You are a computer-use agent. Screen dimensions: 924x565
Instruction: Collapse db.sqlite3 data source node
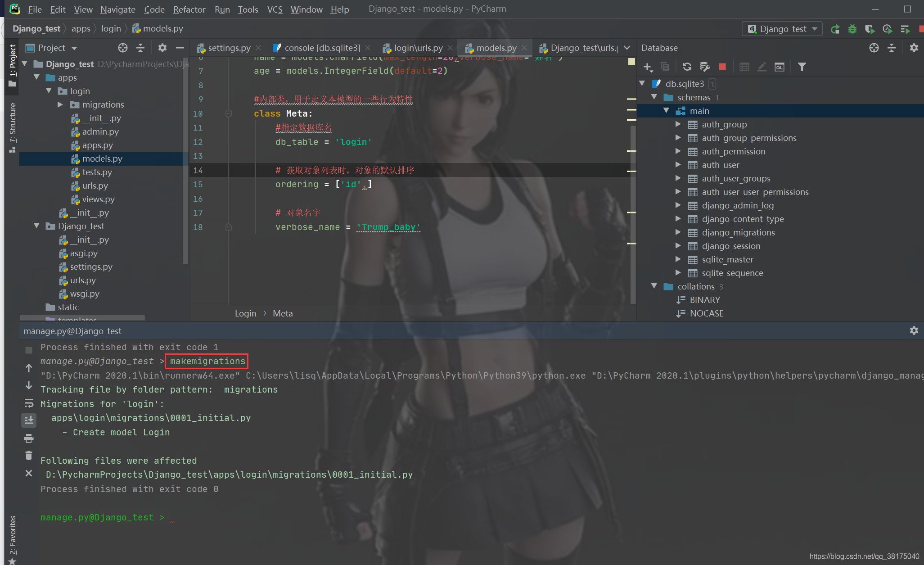click(x=642, y=84)
